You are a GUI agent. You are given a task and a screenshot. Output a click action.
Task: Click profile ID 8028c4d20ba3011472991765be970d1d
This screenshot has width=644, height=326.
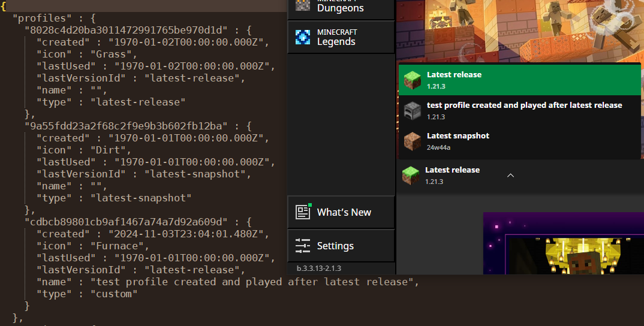click(x=126, y=30)
